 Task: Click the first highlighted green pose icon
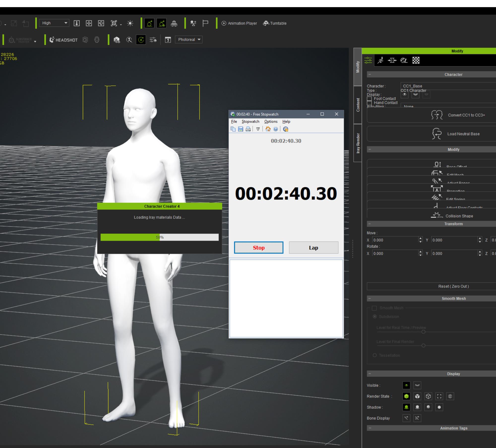click(149, 23)
